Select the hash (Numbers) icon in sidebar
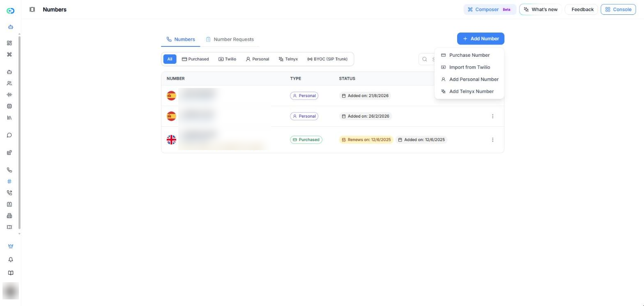644x306 pixels. [9, 181]
